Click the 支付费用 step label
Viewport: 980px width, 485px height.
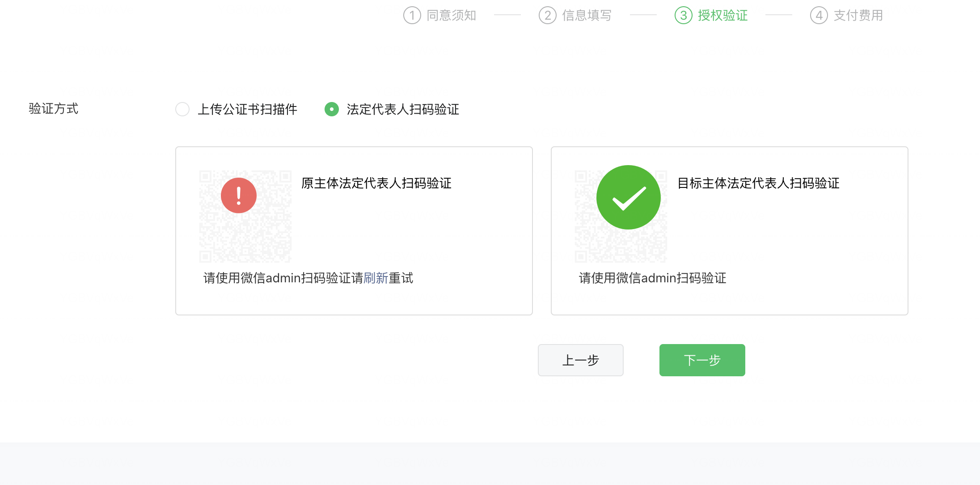coord(858,16)
